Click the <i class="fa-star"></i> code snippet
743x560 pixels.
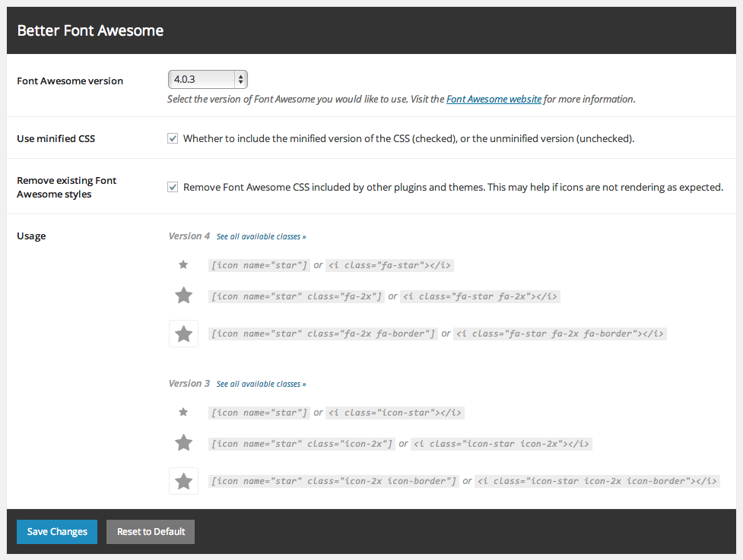390,265
